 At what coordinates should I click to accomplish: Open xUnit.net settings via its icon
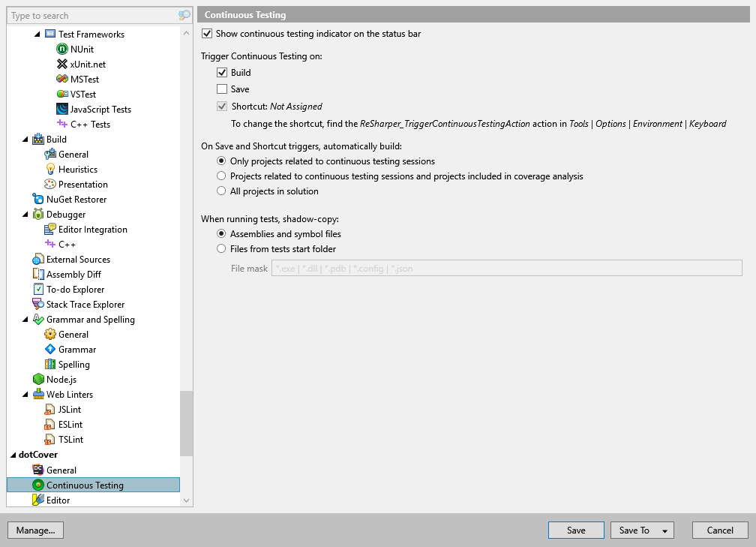64,64
